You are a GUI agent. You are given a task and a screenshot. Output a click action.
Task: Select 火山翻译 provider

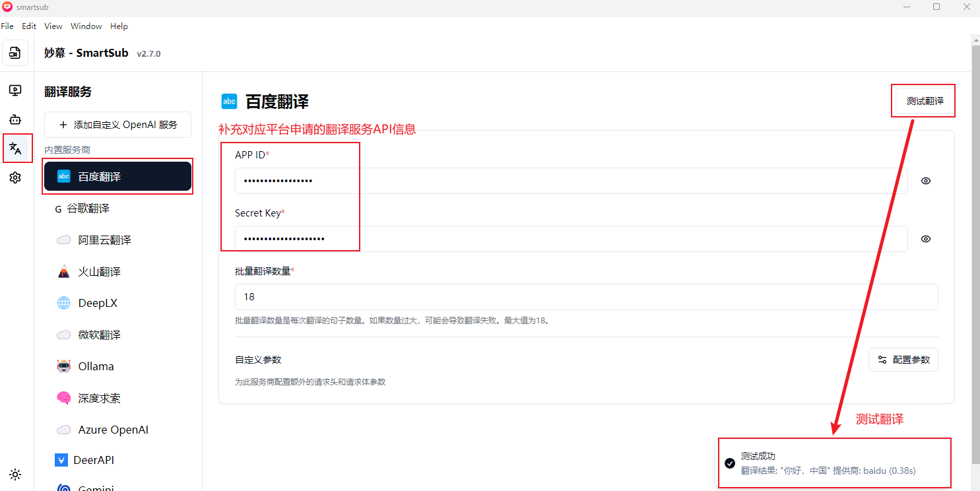[x=117, y=271]
